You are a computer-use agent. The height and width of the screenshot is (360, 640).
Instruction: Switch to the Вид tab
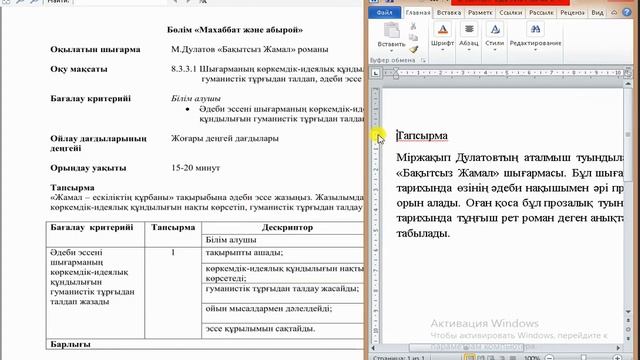pyautogui.click(x=597, y=13)
